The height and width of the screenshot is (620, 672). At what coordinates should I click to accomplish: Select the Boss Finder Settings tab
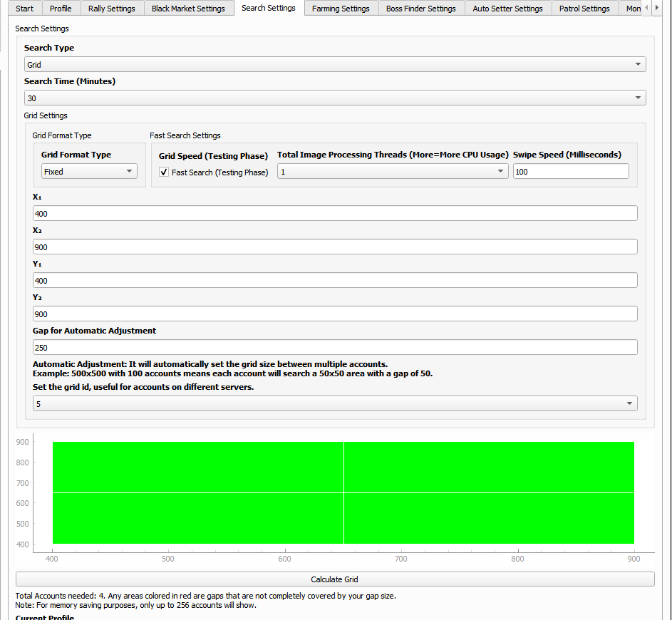(x=420, y=9)
